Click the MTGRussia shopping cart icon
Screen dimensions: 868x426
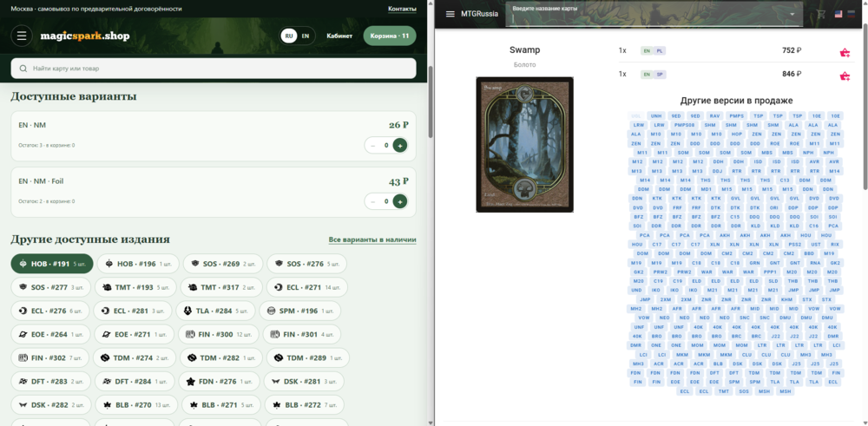[821, 14]
